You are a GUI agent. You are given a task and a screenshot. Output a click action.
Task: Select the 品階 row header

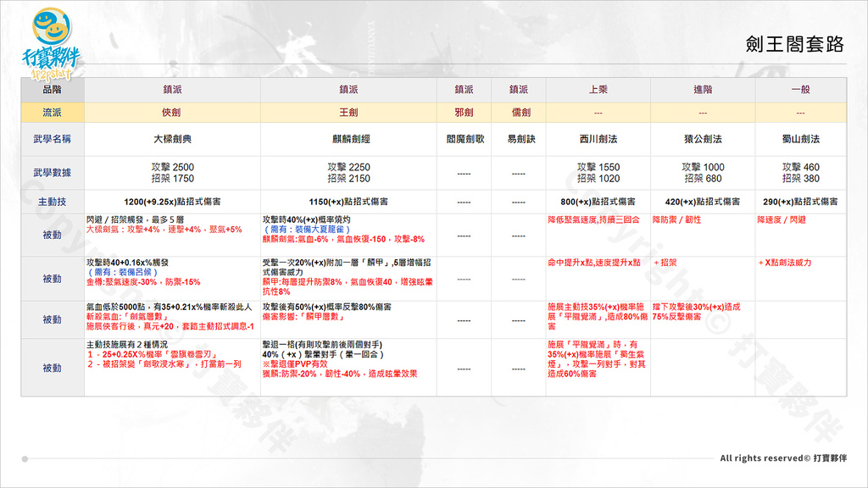pyautogui.click(x=52, y=90)
